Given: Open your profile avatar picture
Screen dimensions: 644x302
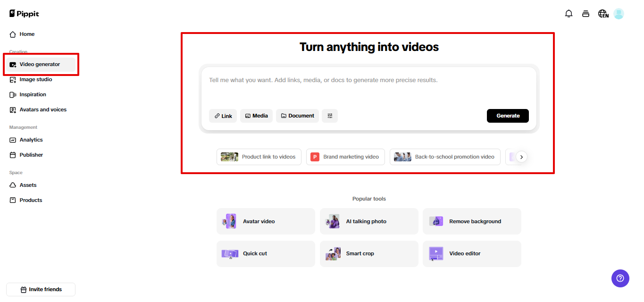Looking at the screenshot, I should click(x=619, y=13).
